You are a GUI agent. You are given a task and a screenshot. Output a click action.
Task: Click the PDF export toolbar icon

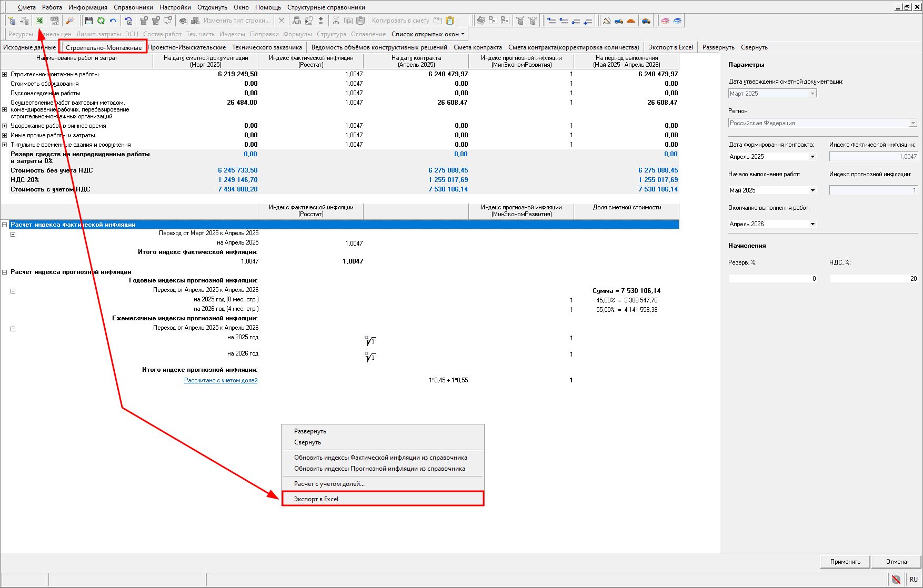[54, 21]
